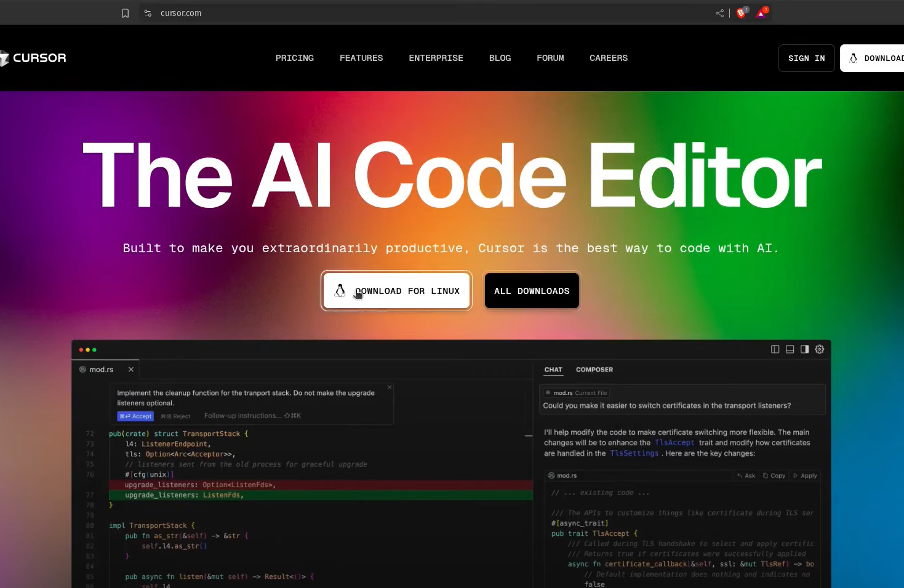Toggle the bottom panel layout icon
Image resolution: width=904 pixels, height=588 pixels.
tap(790, 349)
